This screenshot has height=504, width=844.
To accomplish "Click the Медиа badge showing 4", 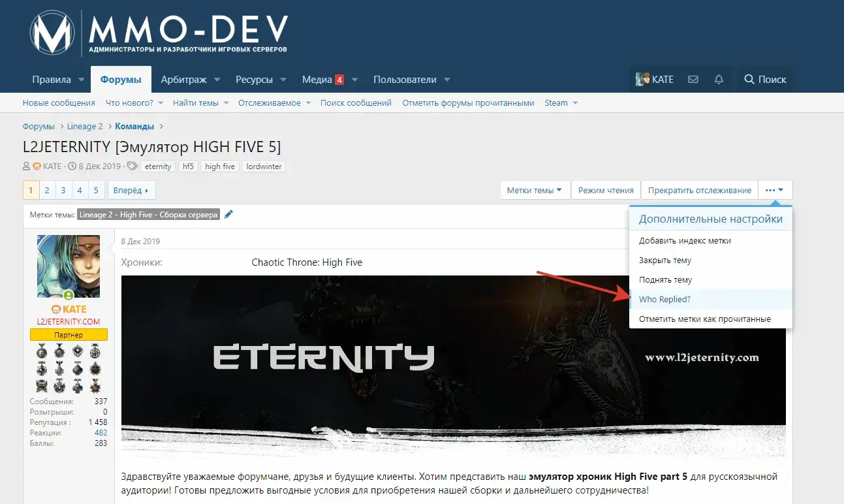I will click(x=339, y=80).
